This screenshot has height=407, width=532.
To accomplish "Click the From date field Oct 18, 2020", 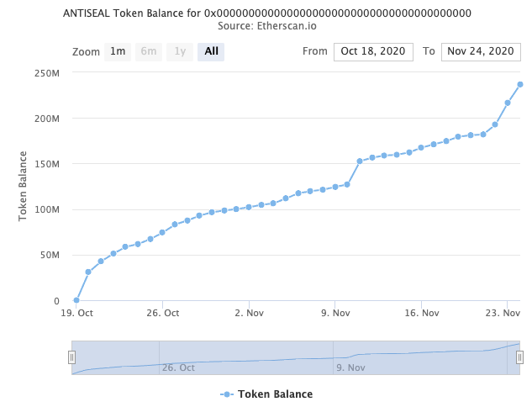I will point(373,51).
